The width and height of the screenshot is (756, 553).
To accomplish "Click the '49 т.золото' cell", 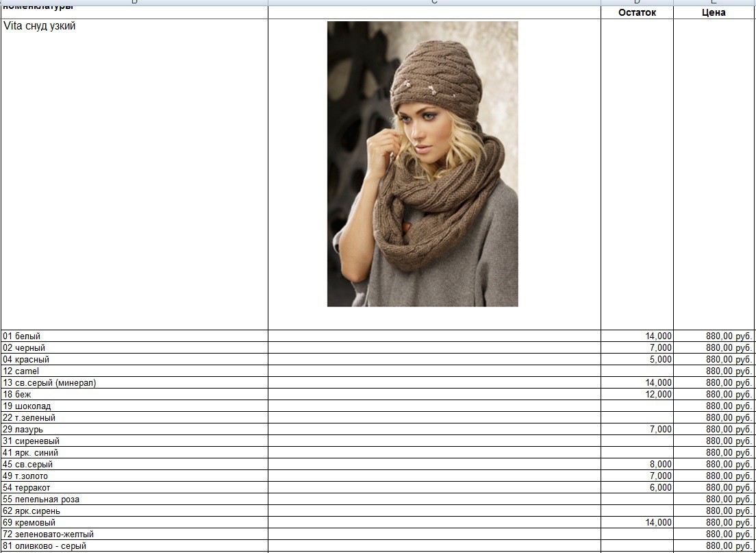I will [x=134, y=476].
